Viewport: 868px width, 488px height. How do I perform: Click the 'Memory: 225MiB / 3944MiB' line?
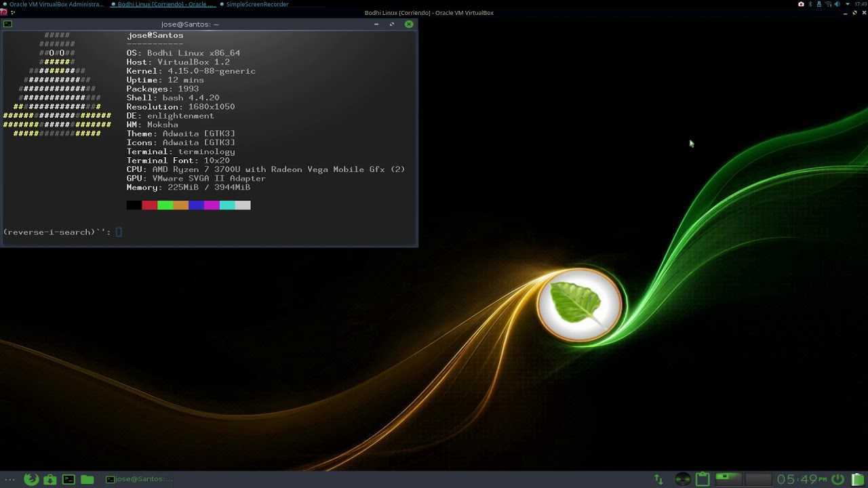[189, 187]
